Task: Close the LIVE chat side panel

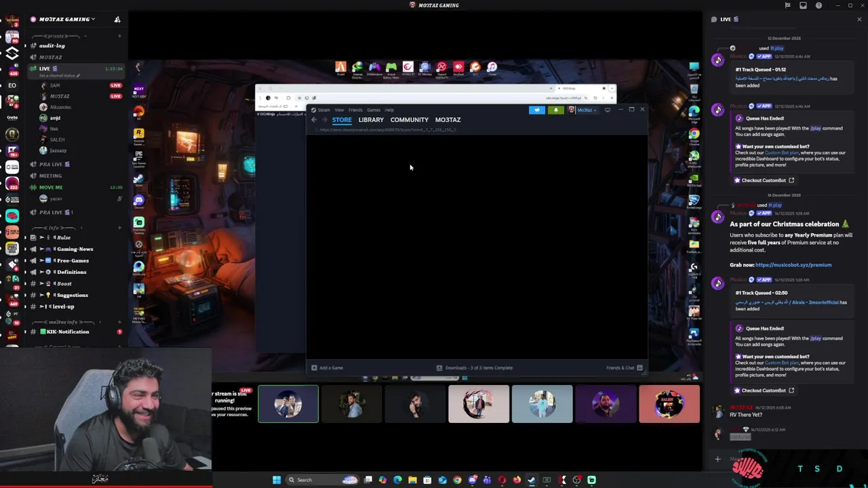Action: 859,19
